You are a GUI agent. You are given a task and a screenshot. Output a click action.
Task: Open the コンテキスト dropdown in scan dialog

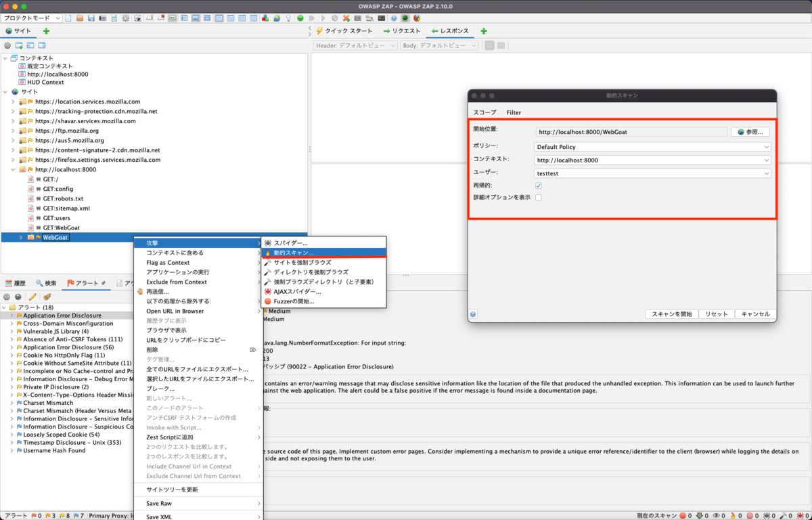coord(652,160)
